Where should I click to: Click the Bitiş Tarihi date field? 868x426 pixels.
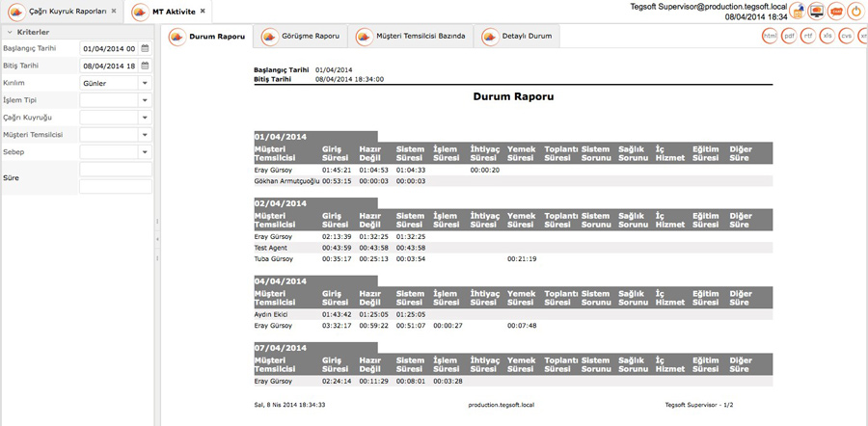pos(110,66)
